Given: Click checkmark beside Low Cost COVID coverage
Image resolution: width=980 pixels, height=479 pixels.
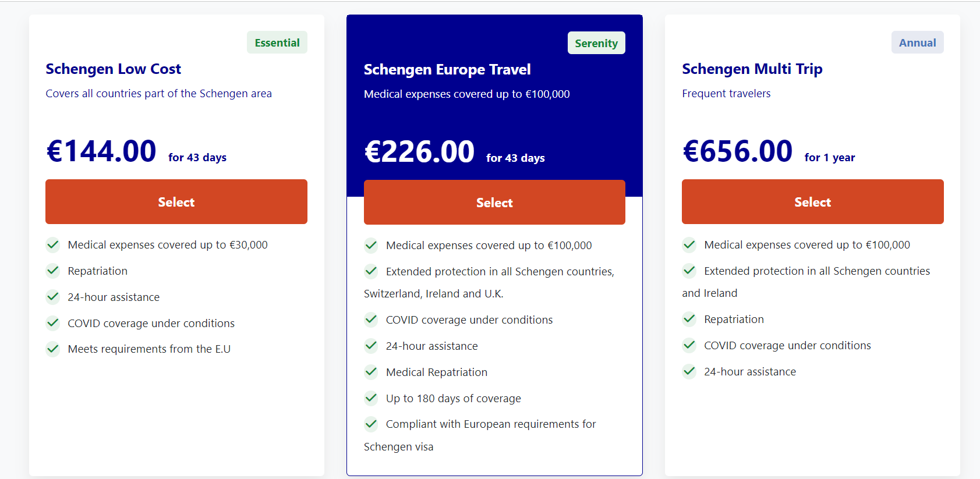Looking at the screenshot, I should tap(53, 323).
